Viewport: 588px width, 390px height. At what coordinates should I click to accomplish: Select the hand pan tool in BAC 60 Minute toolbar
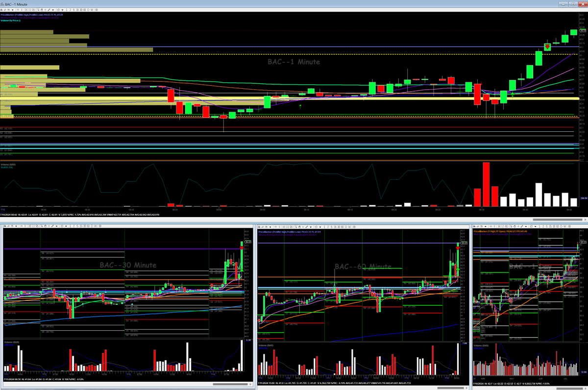point(299,226)
